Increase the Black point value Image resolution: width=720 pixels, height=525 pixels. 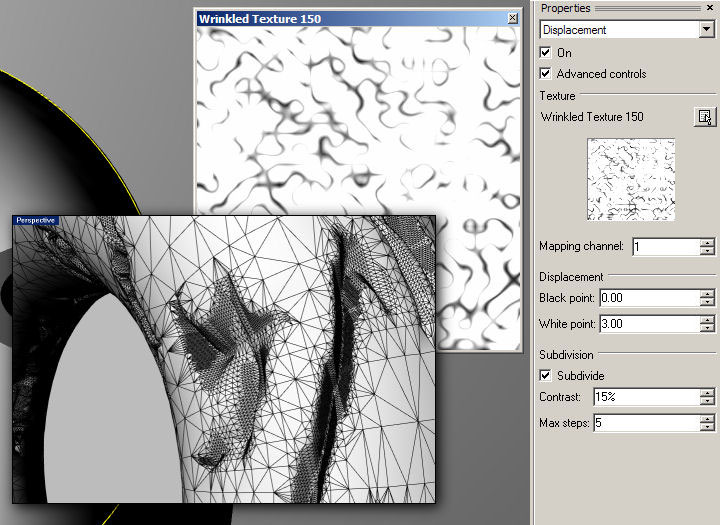[x=708, y=294]
